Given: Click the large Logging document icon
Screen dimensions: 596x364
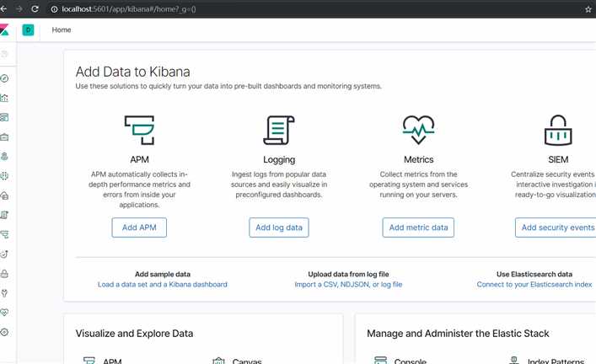Looking at the screenshot, I should pyautogui.click(x=279, y=131).
